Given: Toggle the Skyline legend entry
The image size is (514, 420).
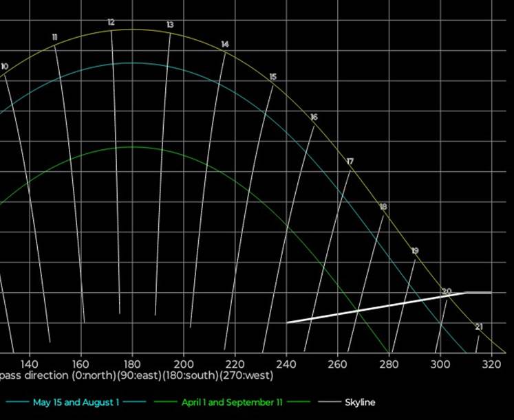Looking at the screenshot, I should 360,402.
